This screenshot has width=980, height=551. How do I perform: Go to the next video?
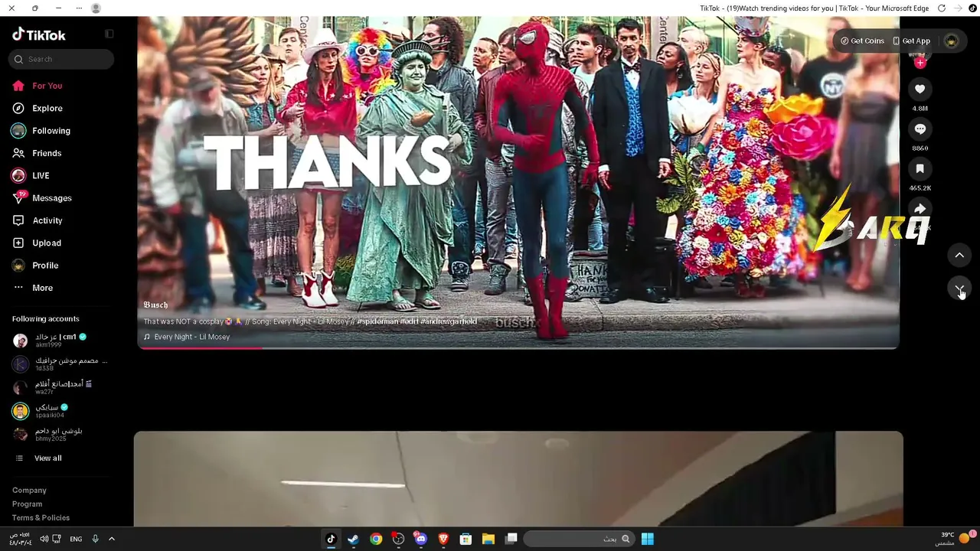[x=959, y=289]
